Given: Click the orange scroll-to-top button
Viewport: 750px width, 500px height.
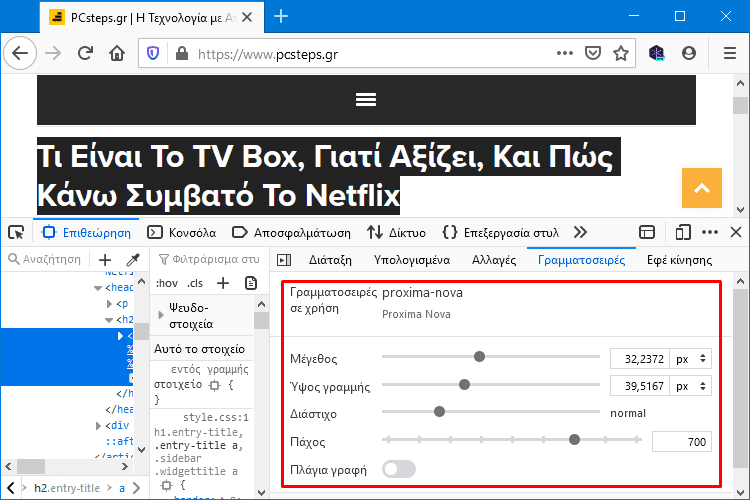Looking at the screenshot, I should (x=702, y=188).
